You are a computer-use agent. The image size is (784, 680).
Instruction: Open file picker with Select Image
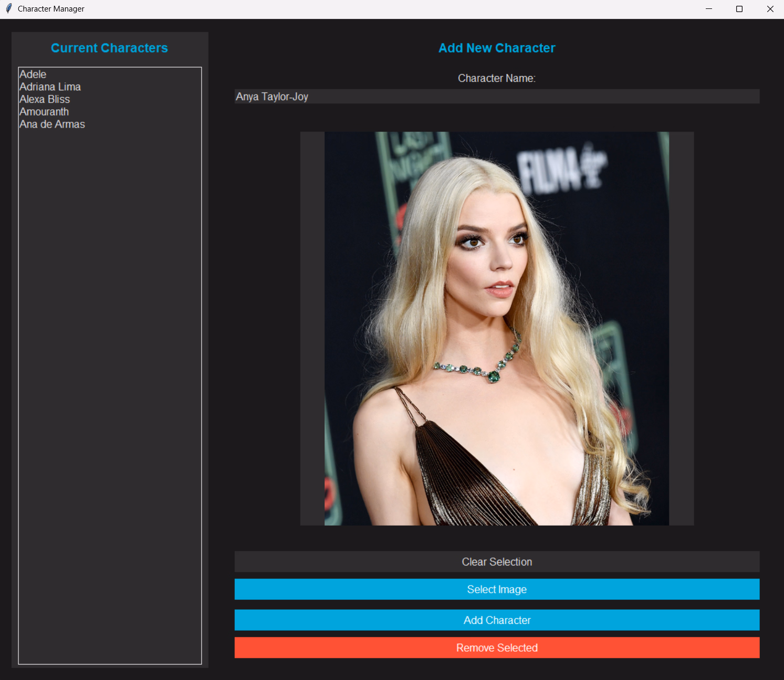pos(496,589)
